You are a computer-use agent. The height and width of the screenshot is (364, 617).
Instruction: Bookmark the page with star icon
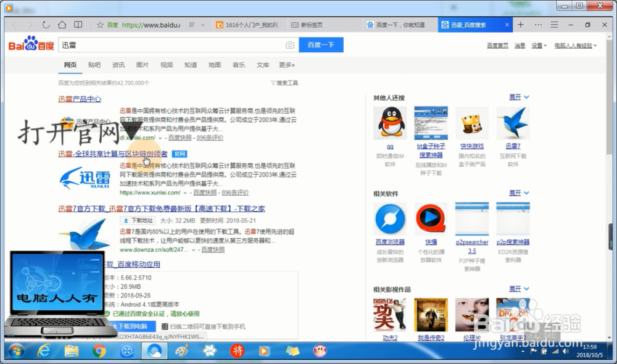(x=100, y=25)
